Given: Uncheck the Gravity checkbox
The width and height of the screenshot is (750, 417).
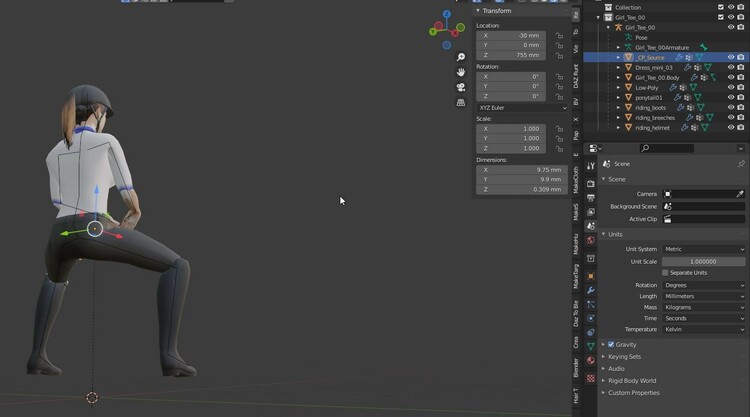Looking at the screenshot, I should (x=612, y=344).
